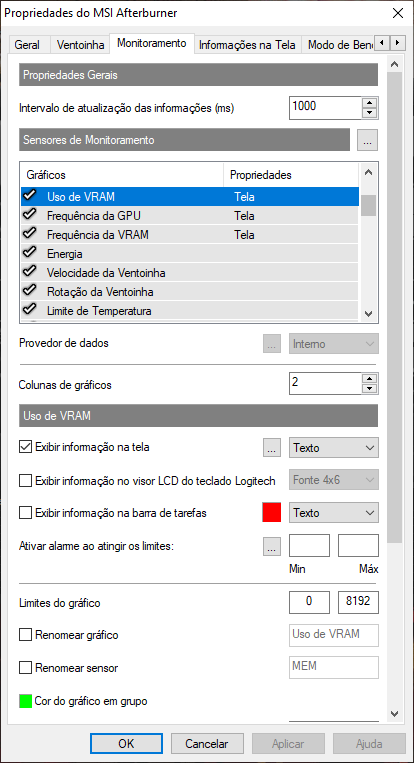This screenshot has height=763, width=414.
Task: Switch to the Ventoinha tab
Action: tap(80, 45)
